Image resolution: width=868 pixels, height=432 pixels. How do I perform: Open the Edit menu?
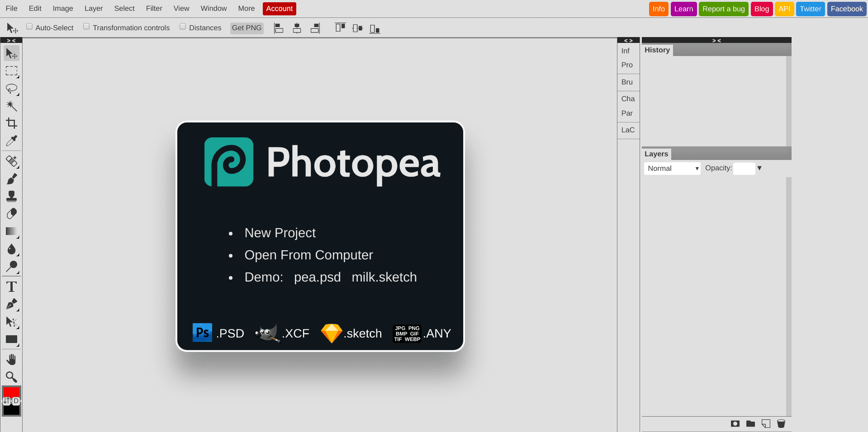point(35,9)
